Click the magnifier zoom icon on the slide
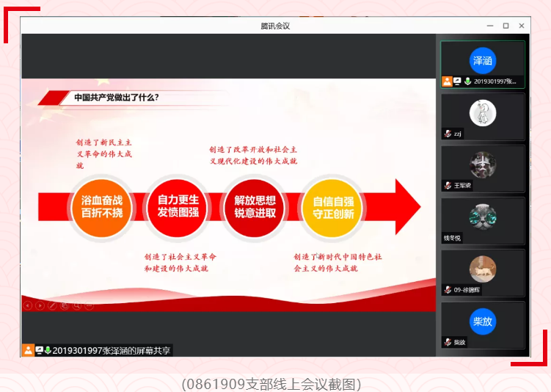Screen dimensions: 551x392 coord(77,305)
